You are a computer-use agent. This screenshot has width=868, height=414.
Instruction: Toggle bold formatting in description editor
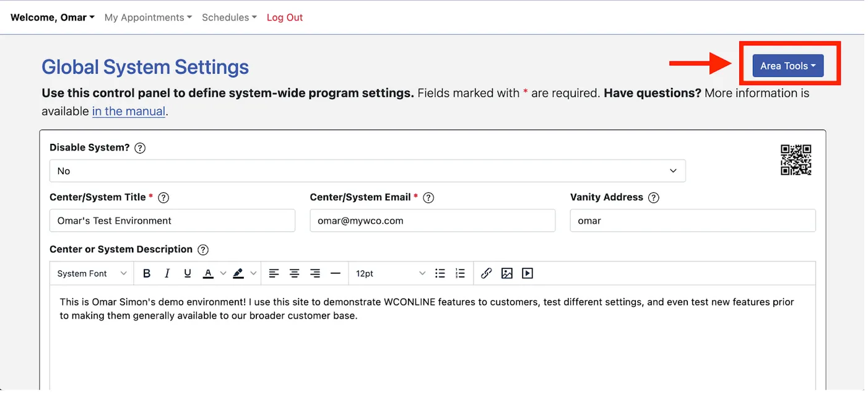(x=147, y=273)
